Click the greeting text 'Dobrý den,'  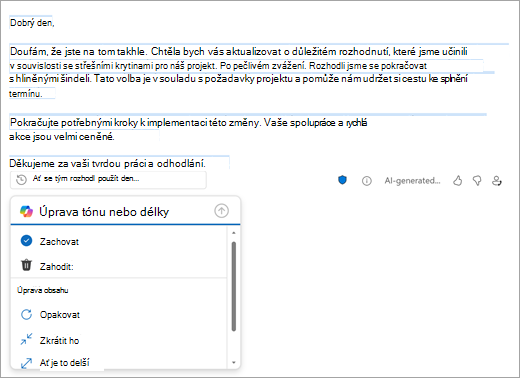[32, 23]
